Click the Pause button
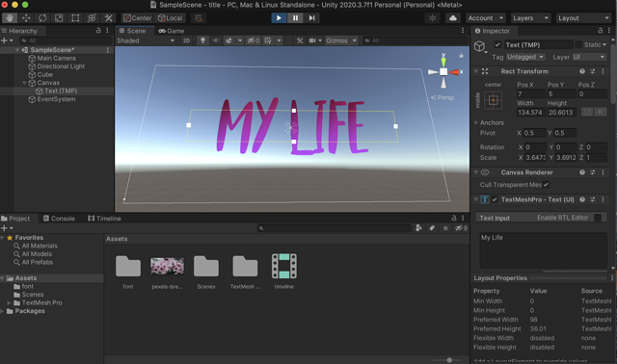Viewport: 617px width, 364px height. tap(295, 18)
